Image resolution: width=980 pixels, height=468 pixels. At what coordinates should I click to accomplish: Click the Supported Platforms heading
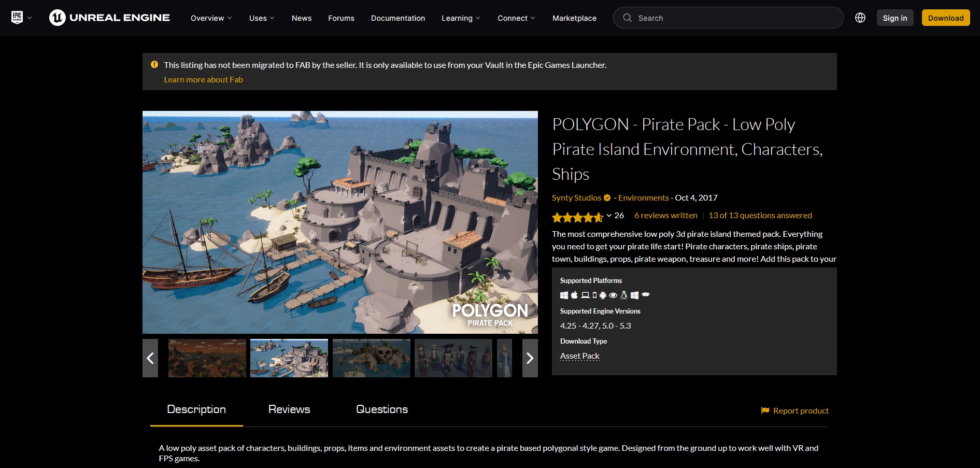click(591, 280)
